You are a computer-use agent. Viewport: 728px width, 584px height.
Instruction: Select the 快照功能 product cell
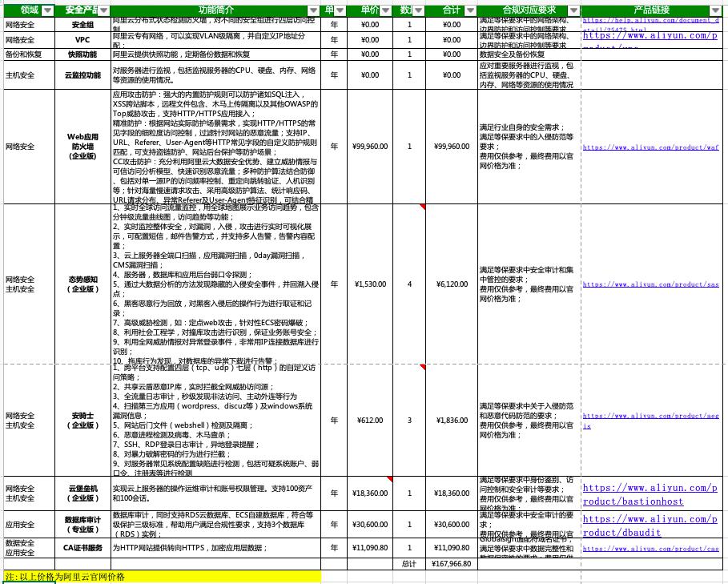pyautogui.click(x=82, y=54)
